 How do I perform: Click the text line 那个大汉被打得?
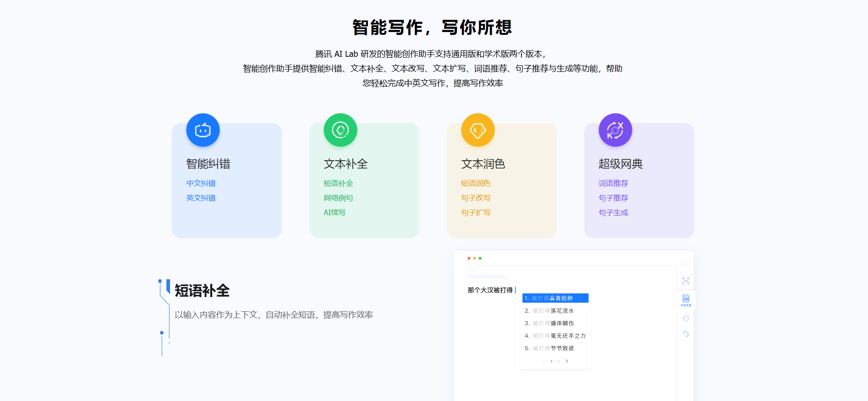pyautogui.click(x=490, y=290)
